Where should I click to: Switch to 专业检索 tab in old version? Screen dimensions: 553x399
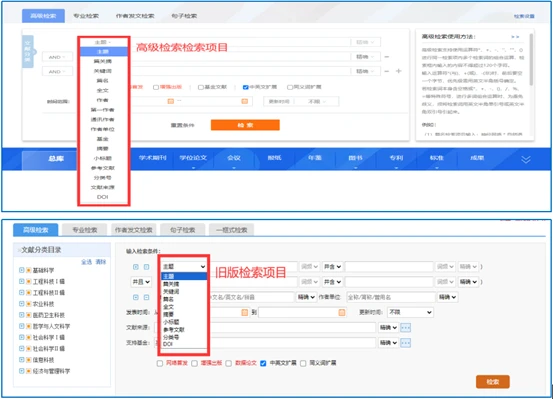85,230
